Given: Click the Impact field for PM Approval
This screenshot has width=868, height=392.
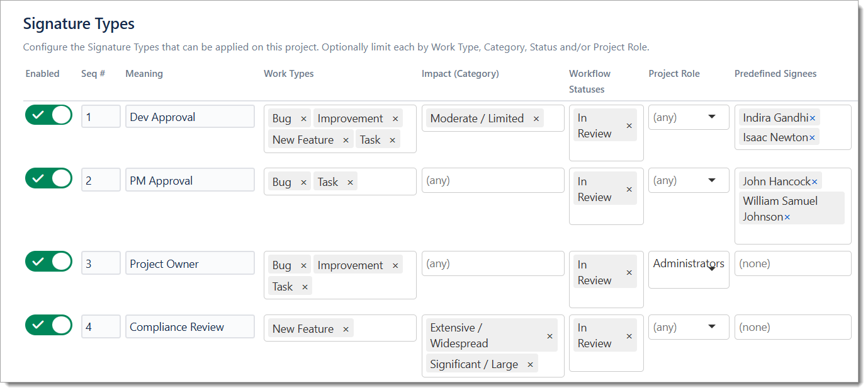Looking at the screenshot, I should pyautogui.click(x=492, y=181).
